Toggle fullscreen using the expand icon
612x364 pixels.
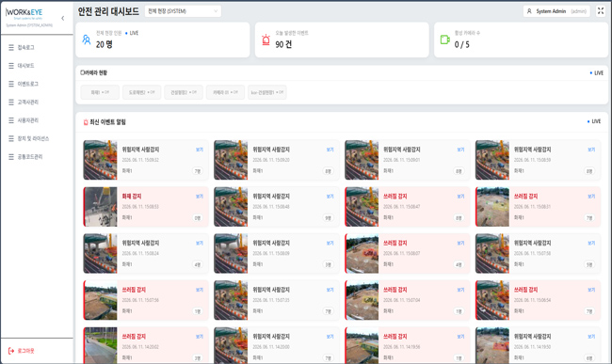[x=601, y=11]
